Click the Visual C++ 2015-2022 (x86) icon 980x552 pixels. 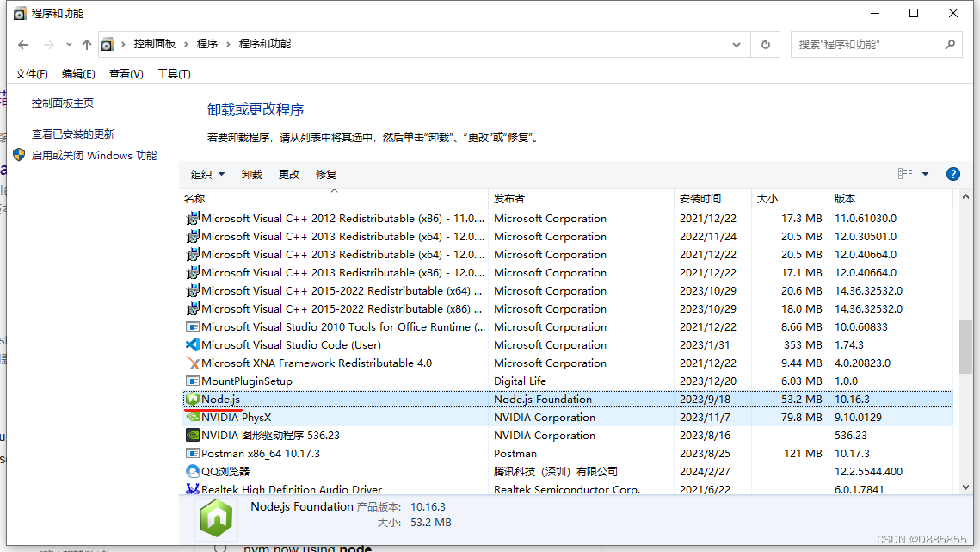click(x=193, y=309)
